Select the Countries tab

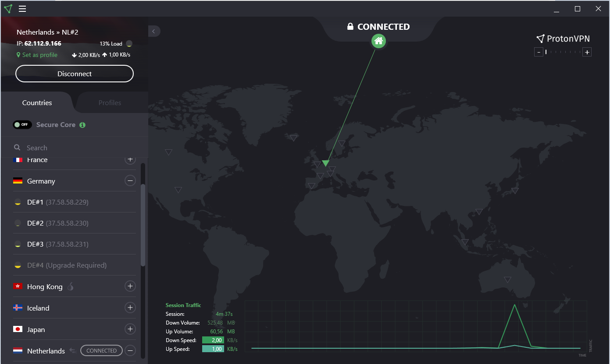coord(37,102)
